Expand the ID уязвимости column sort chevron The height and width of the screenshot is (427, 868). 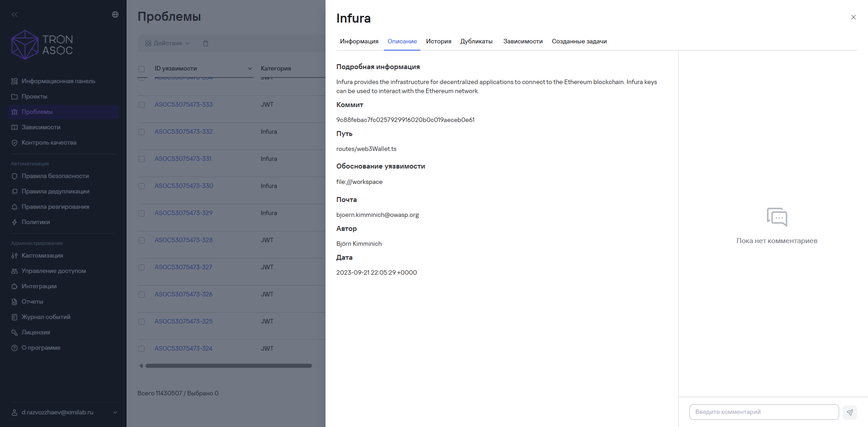(250, 69)
